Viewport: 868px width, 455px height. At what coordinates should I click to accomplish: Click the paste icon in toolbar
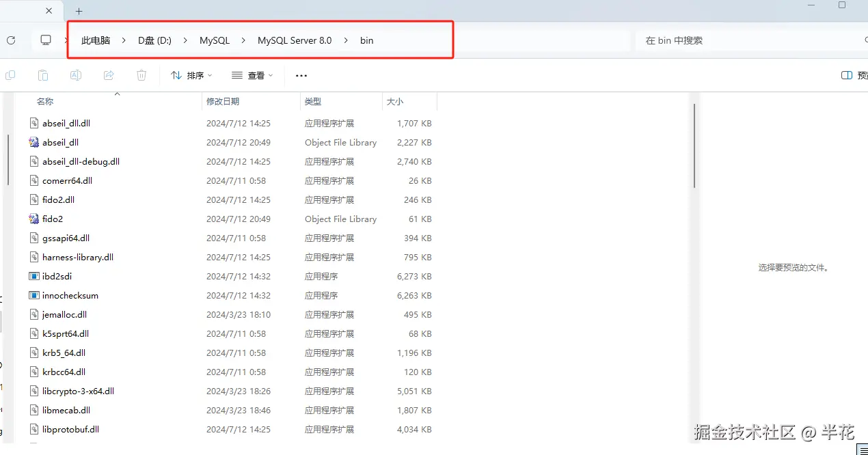pos(43,75)
